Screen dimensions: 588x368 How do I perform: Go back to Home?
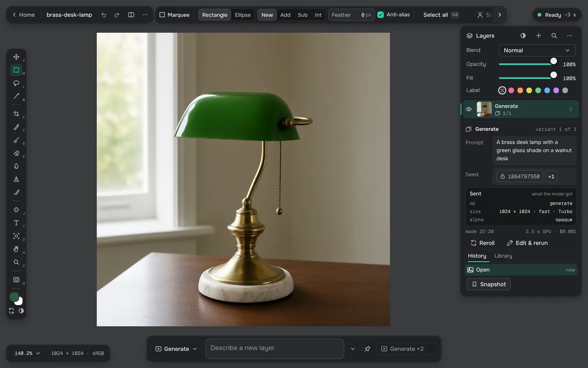coord(24,15)
